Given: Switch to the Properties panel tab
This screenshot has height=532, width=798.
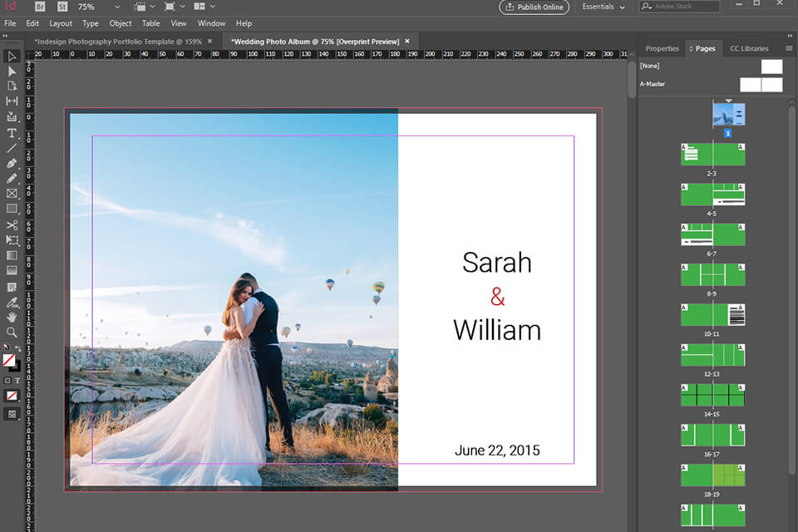Looking at the screenshot, I should (x=662, y=48).
